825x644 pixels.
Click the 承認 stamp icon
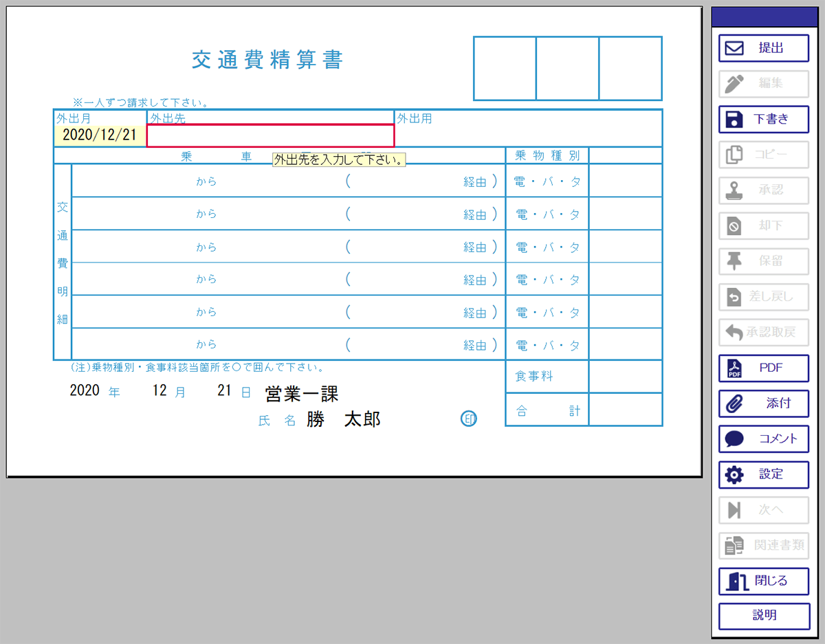pos(735,190)
